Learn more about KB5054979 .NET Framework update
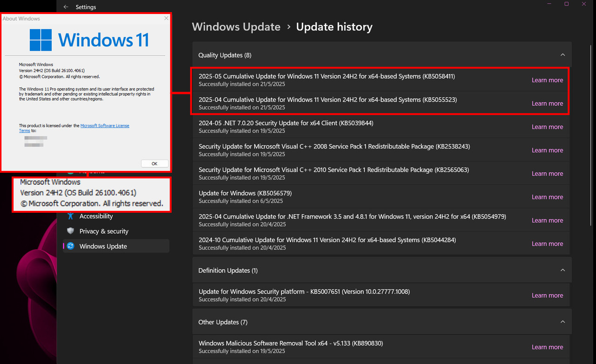 click(x=547, y=220)
